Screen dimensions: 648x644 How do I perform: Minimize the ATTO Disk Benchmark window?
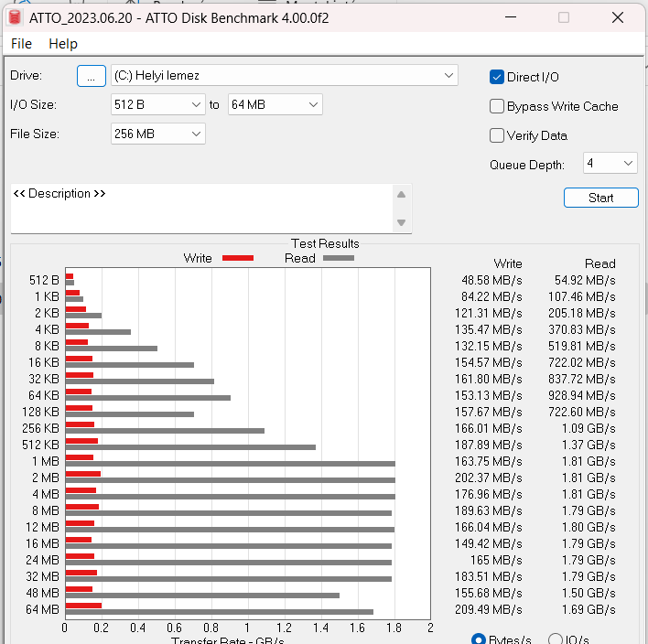tap(511, 17)
